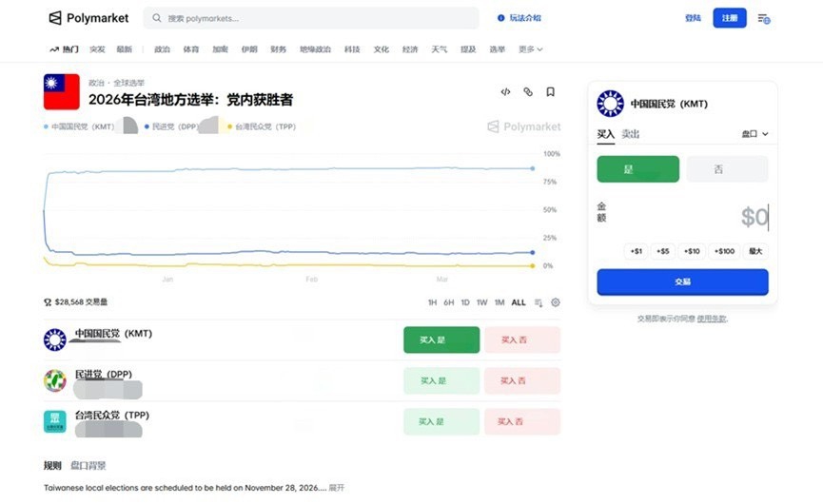Bookmark this market
Viewport: 823px width, 504px height.
tap(550, 92)
